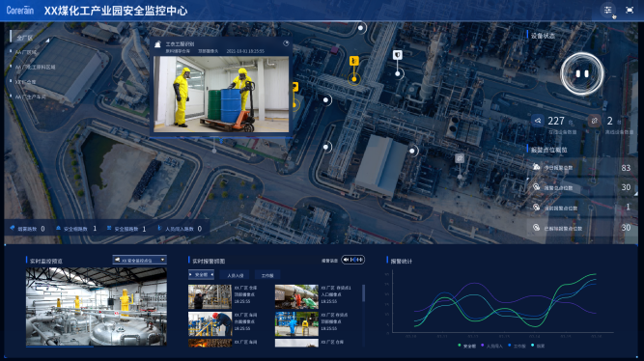644x361 pixels.
Task: Toggle 安全帽 series in chart legend
Action: click(467, 346)
